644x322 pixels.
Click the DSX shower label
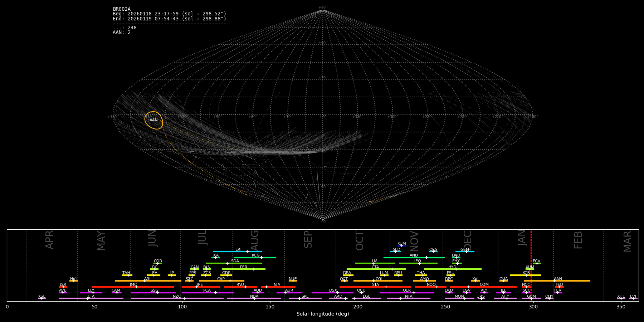(x=333, y=291)
